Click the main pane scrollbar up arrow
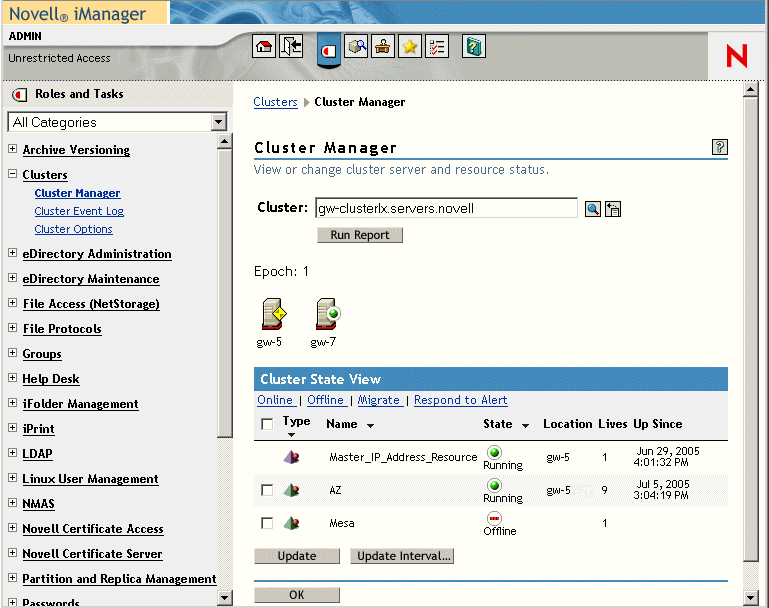Viewport: 769px width, 608px height. pos(750,90)
